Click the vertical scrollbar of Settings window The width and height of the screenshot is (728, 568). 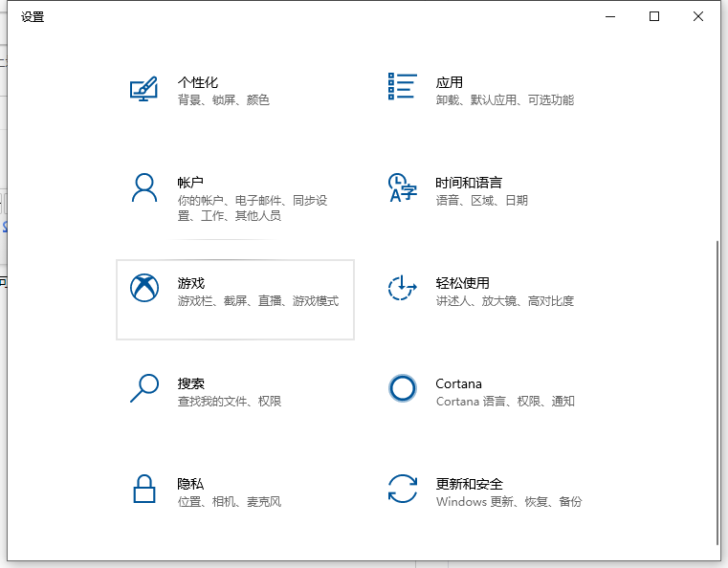click(x=717, y=382)
